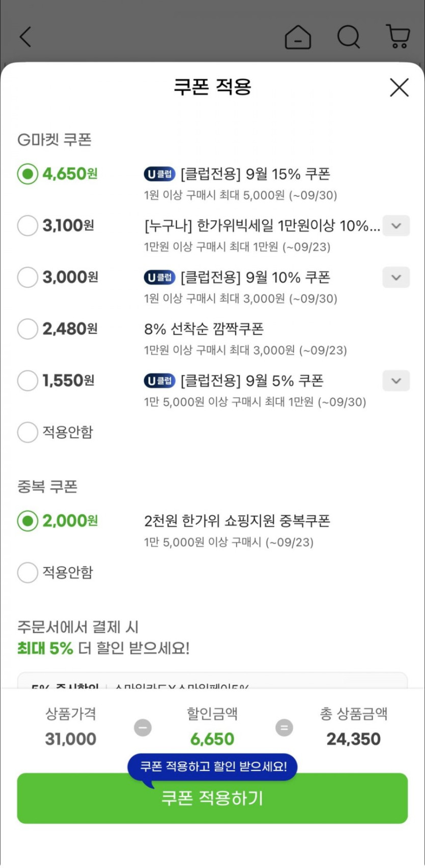Select the 3,100원 한가위빅세일 coupon
The image size is (425, 868).
pos(27,226)
